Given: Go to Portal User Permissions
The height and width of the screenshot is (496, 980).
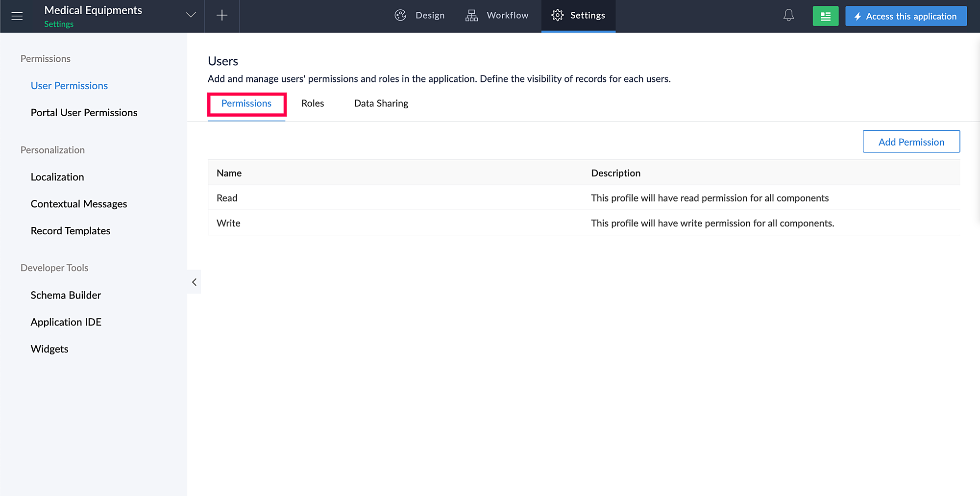Looking at the screenshot, I should pyautogui.click(x=84, y=113).
